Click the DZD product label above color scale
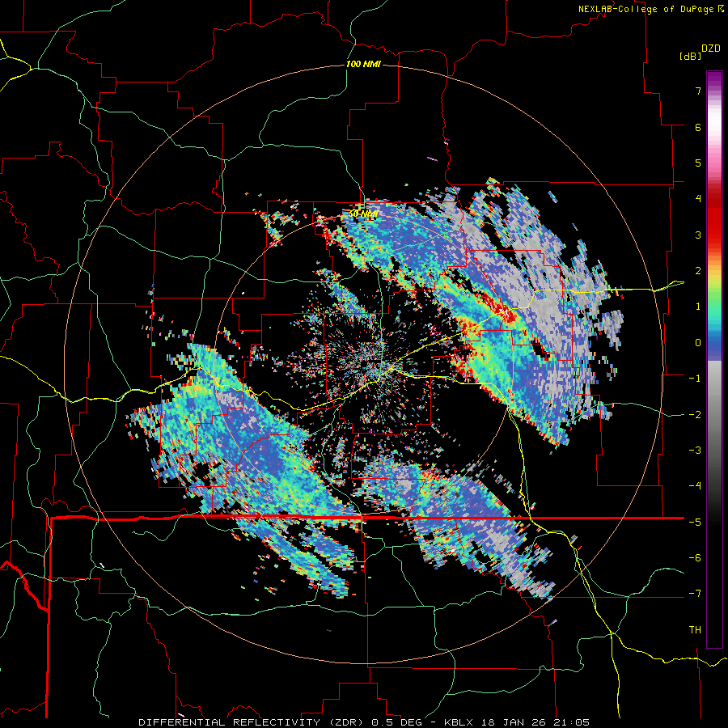The width and height of the screenshot is (728, 728). 711,49
